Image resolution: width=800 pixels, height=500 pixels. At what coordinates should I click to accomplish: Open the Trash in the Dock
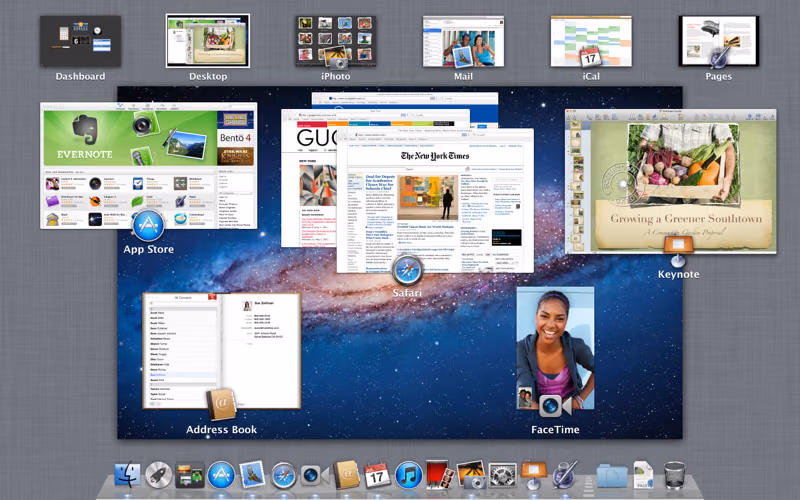tap(674, 474)
